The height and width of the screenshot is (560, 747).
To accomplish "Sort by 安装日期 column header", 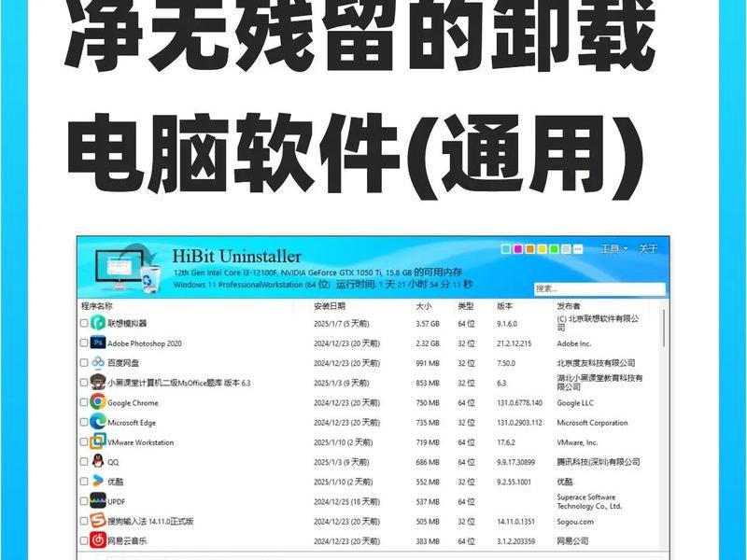I will tap(330, 306).
